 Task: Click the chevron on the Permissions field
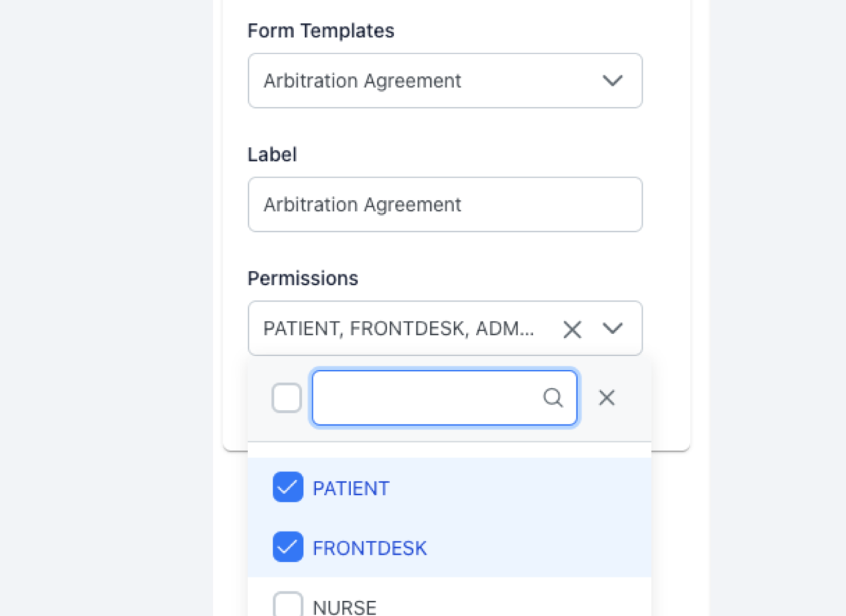click(x=613, y=328)
